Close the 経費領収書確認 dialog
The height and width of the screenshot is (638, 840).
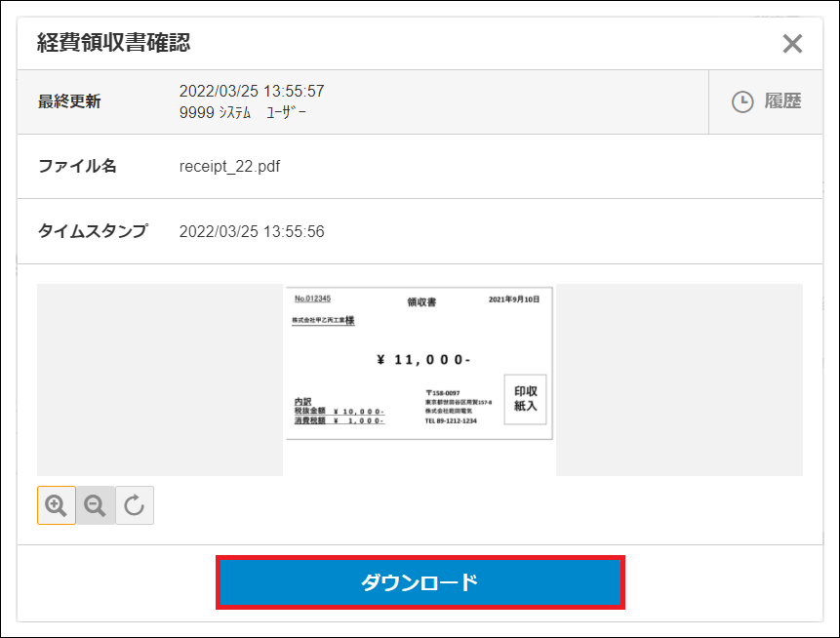click(792, 44)
